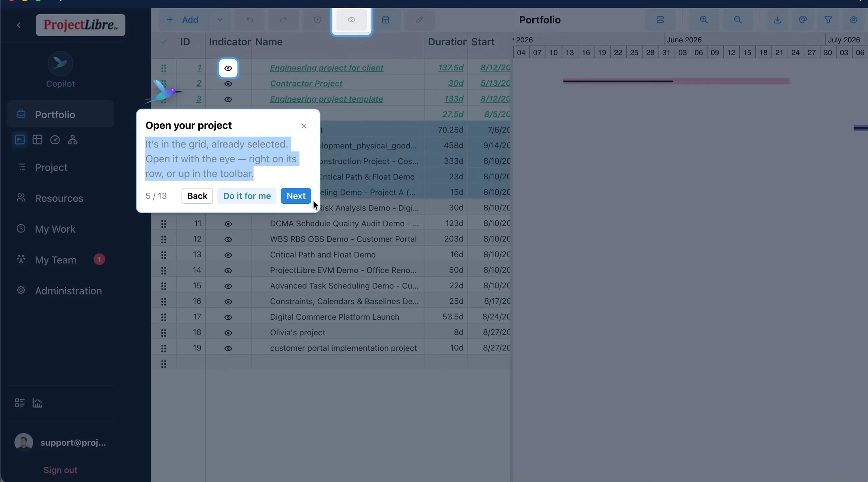
Task: Click select-all checkmark in grid header
Action: 164,42
